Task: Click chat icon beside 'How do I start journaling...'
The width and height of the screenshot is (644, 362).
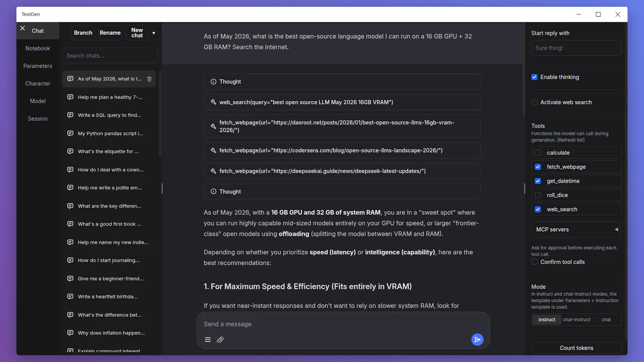Action: click(70, 260)
